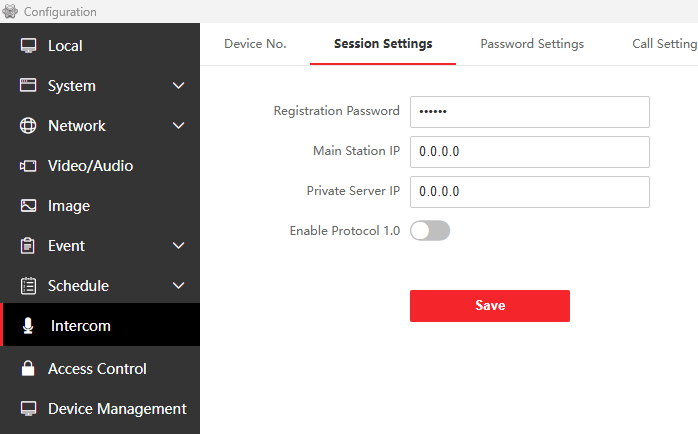698x434 pixels.
Task: Click the Video/Audio camera icon
Action: point(28,166)
